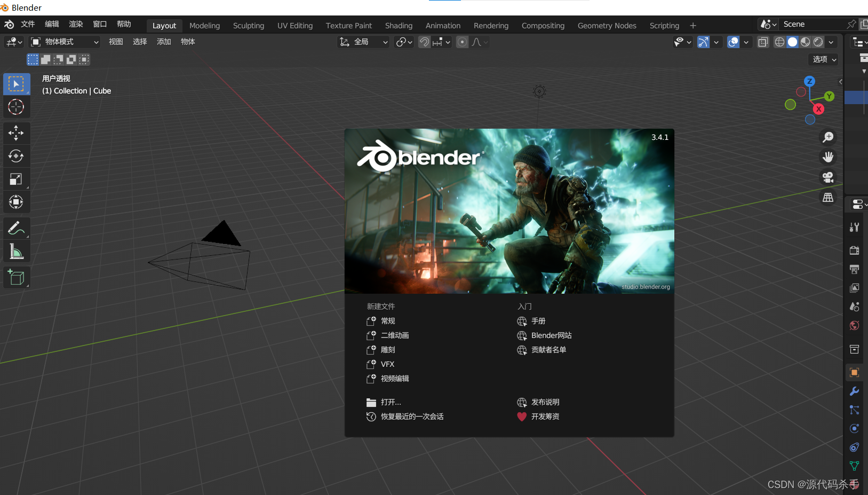Screen dimensions: 868x495
Task: Expand the snapping options dropdown
Action: [442, 42]
